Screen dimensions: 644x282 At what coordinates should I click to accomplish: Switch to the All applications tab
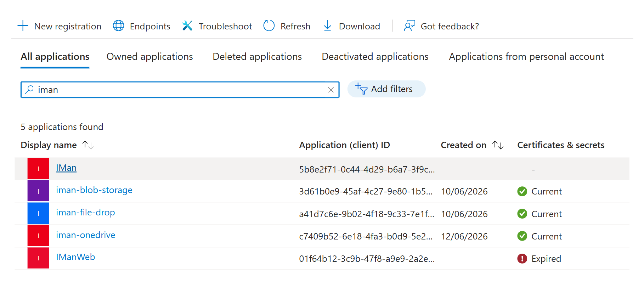(x=55, y=57)
